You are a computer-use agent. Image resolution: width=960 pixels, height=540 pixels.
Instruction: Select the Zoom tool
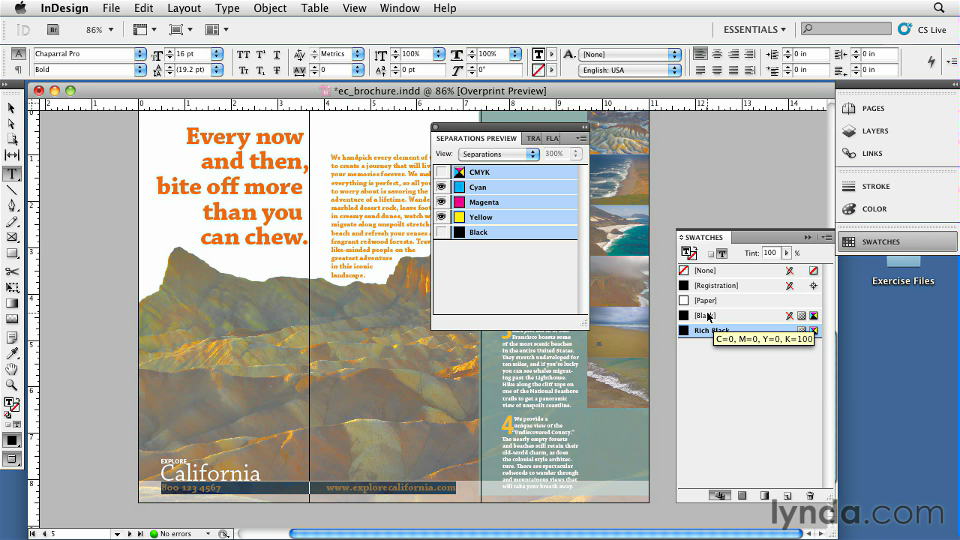pos(12,385)
